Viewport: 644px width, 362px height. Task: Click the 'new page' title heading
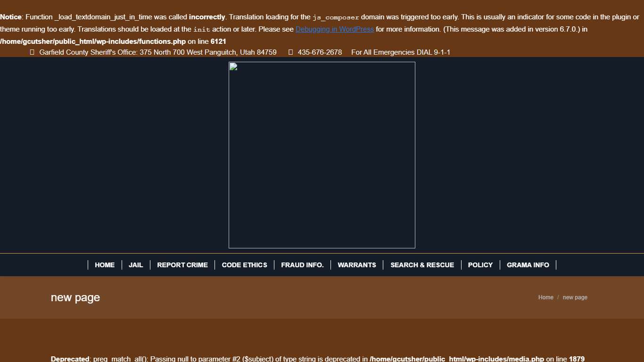coord(75,297)
